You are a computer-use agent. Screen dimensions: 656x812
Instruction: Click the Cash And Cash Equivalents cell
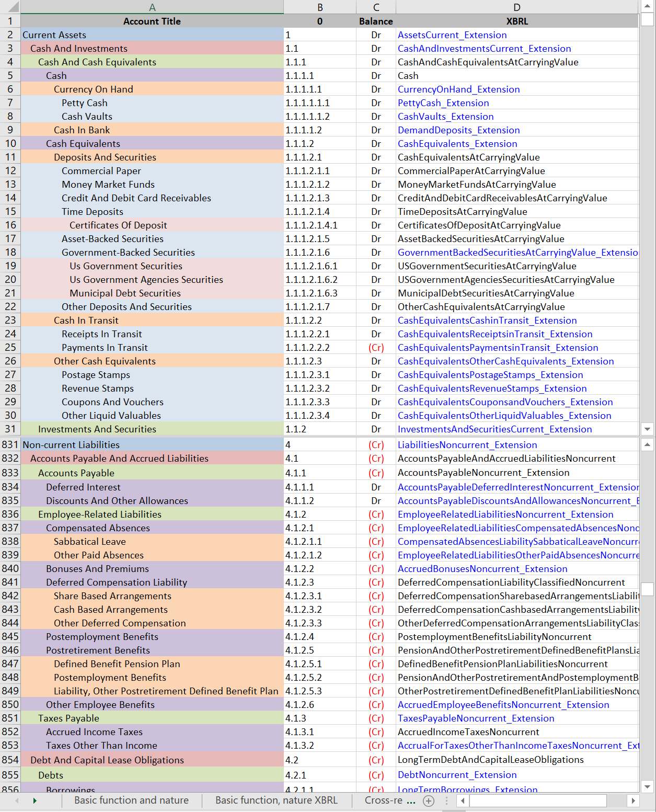click(x=152, y=62)
